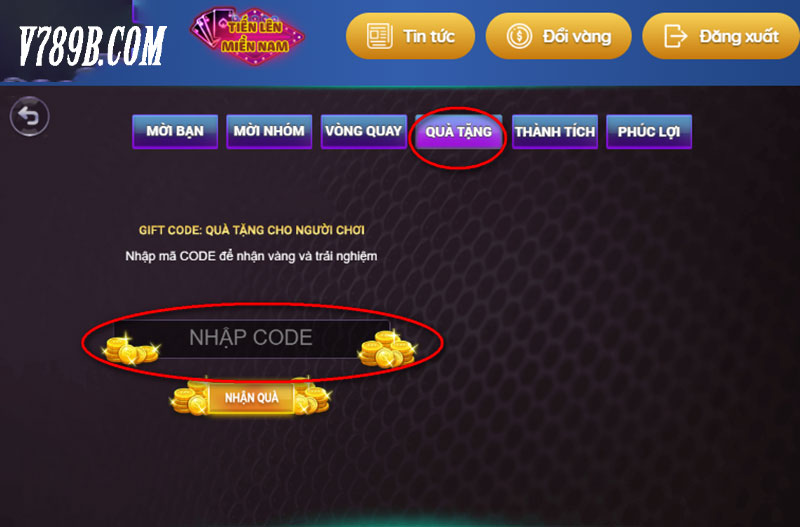The height and width of the screenshot is (527, 800).
Task: Open the Vòng Quay tab
Action: [x=363, y=132]
